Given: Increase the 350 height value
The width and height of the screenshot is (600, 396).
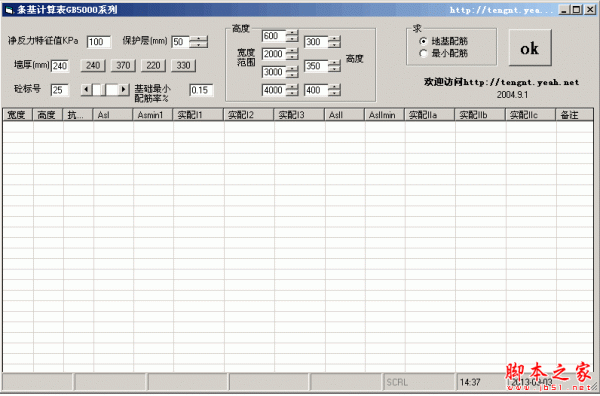Looking at the screenshot, I should pos(334,63).
